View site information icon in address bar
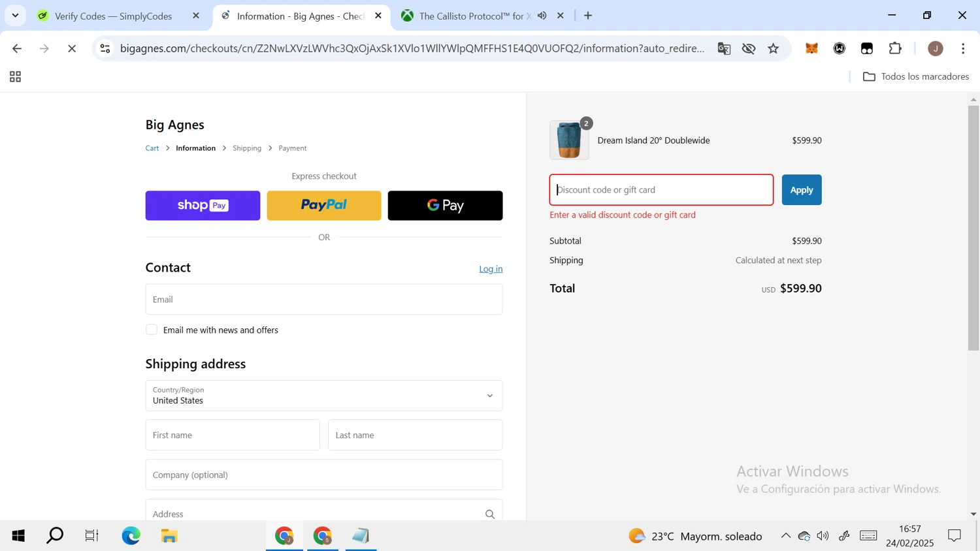980x551 pixels. [105, 48]
